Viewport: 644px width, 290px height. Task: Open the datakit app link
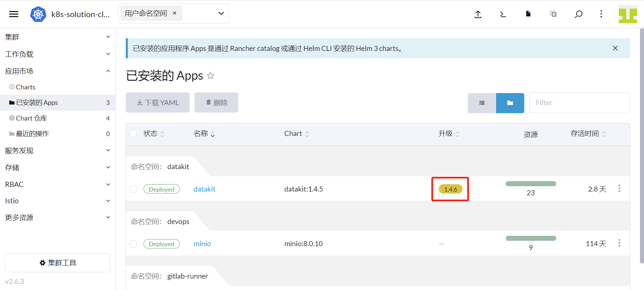(205, 189)
